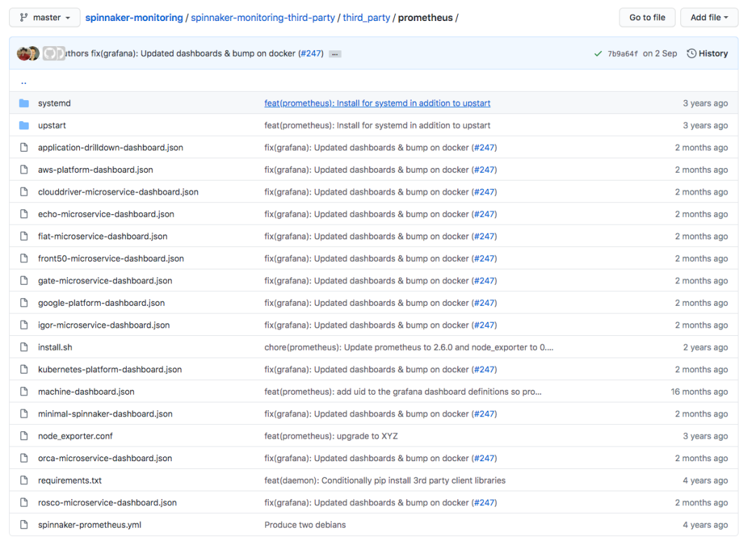
Task: Expand the commit message ellipsis button
Action: tap(335, 54)
